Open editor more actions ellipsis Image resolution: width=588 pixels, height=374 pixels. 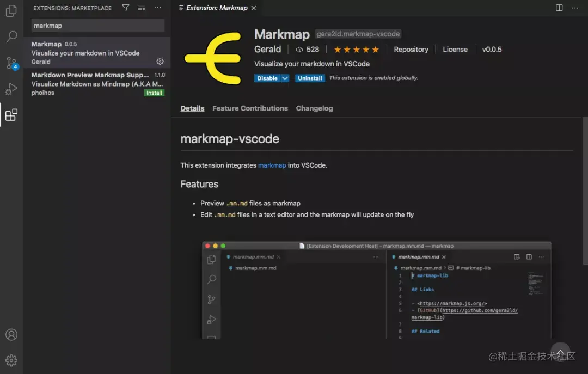tap(575, 8)
